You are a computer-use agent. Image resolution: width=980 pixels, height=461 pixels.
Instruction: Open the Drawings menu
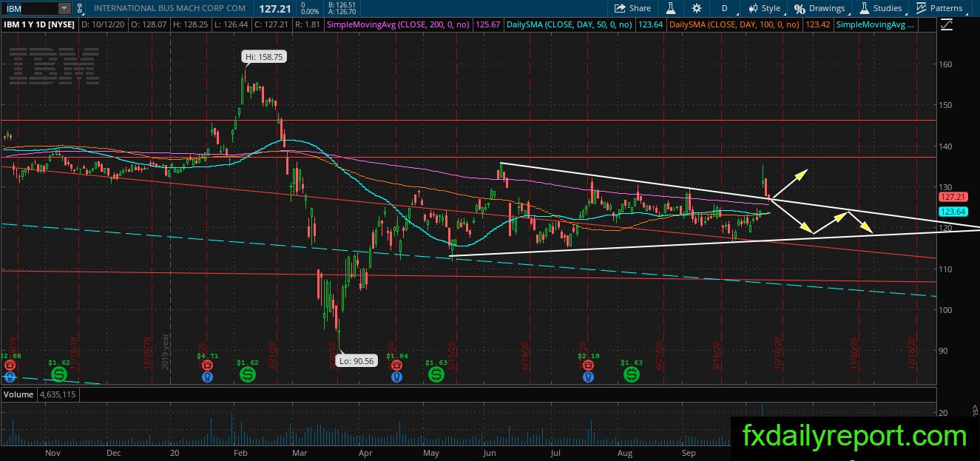click(820, 8)
